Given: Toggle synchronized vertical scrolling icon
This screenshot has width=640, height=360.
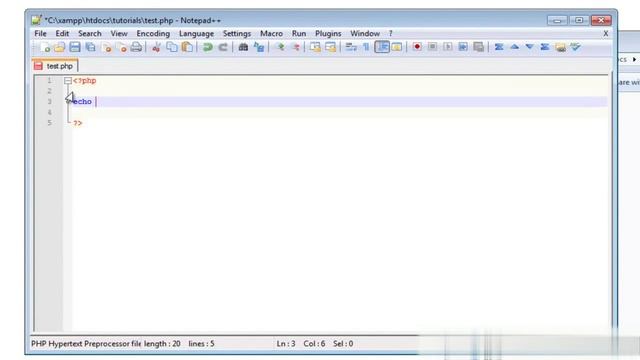Looking at the screenshot, I should 315,47.
